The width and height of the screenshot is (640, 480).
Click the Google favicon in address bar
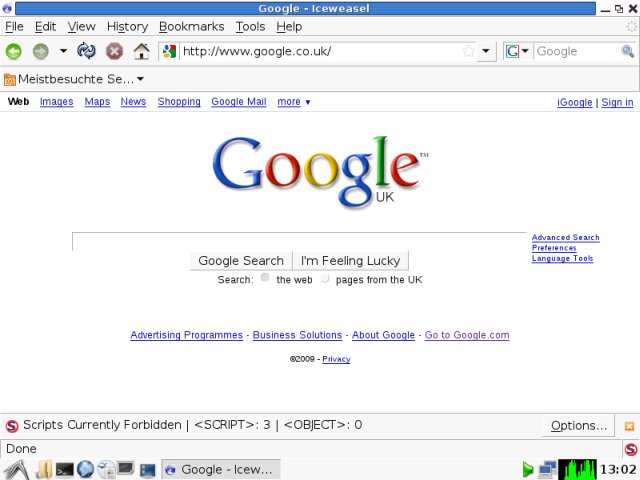(169, 51)
